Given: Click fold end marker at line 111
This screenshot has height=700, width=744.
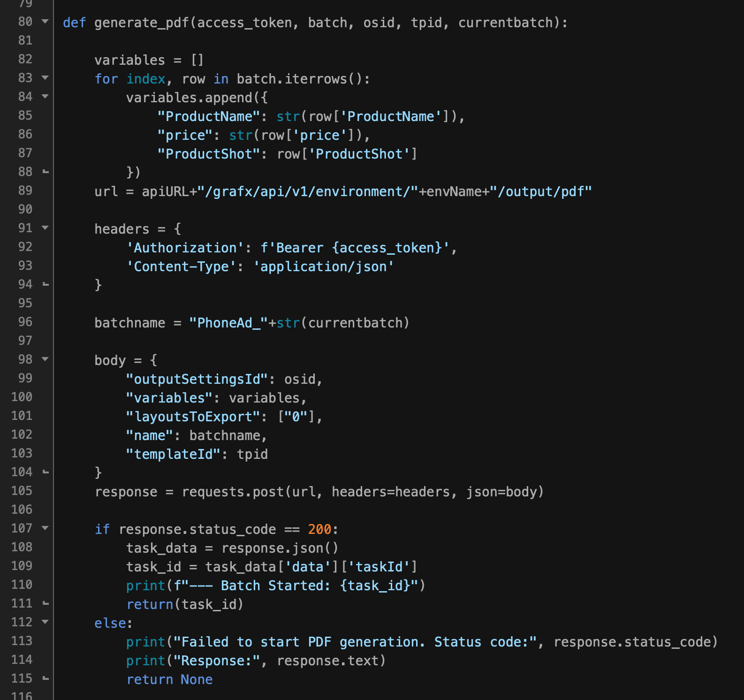Looking at the screenshot, I should coord(46,604).
